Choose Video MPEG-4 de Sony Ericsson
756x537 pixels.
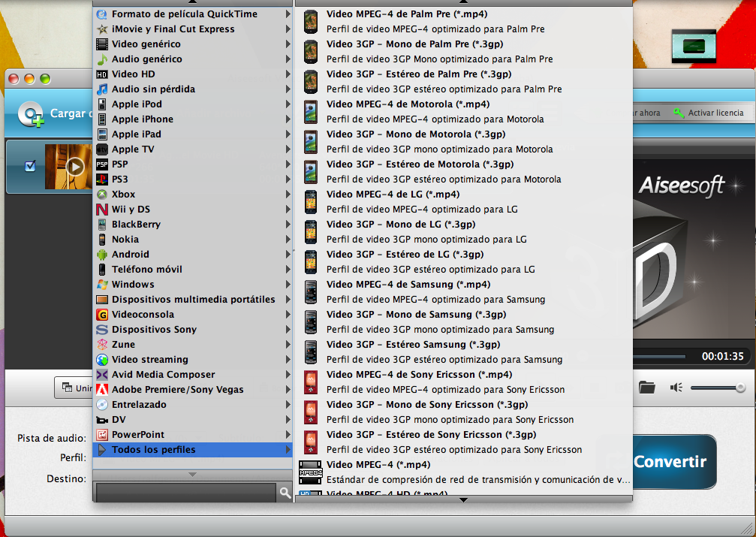click(x=463, y=382)
